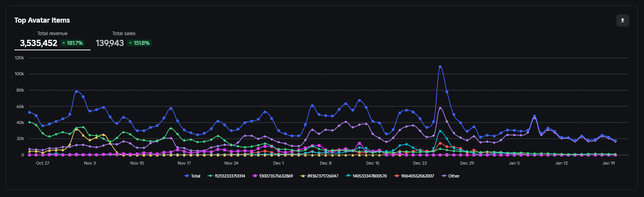
Task: Download the Top Avatar Items chart
Action: (623, 20)
